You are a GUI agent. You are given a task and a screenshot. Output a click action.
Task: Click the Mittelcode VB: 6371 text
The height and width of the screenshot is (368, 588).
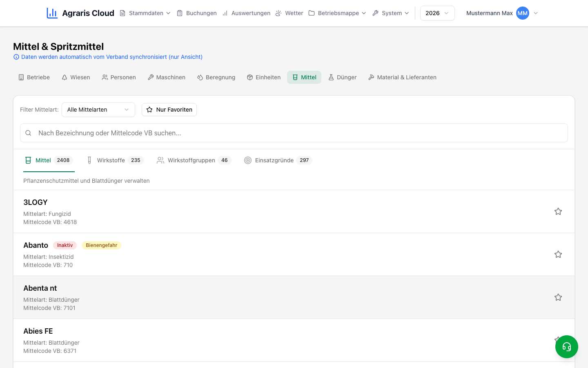50,351
